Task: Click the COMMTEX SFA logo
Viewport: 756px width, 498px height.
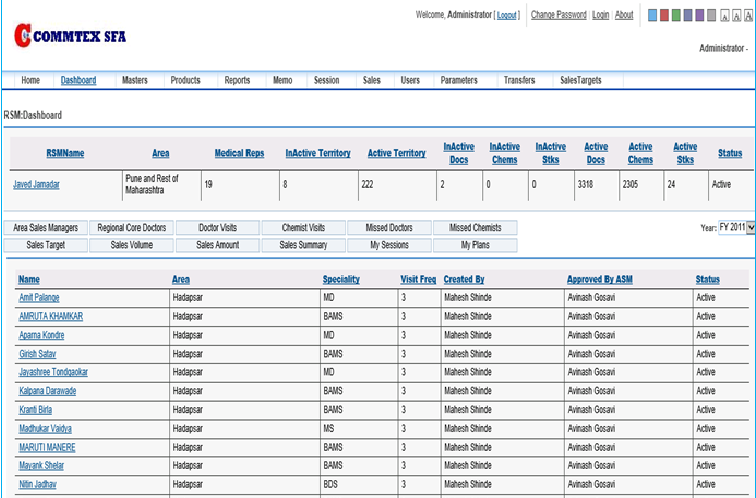Action: 70,37
